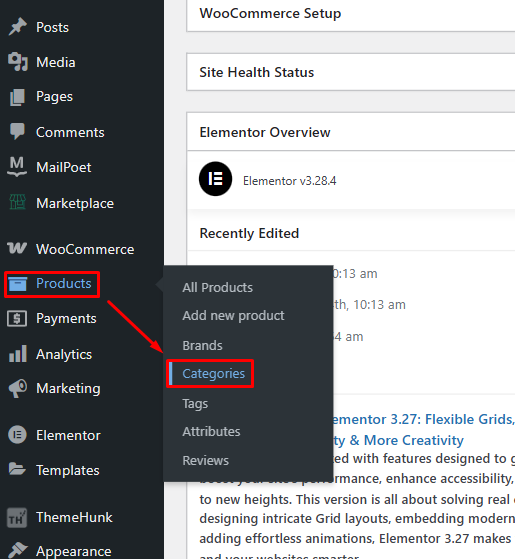
Task: Open the Marketplace storefront icon
Action: coord(17,202)
